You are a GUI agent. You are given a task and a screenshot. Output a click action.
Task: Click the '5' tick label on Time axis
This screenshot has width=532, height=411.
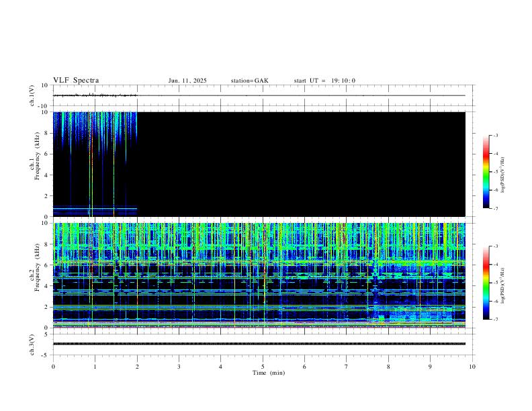(263, 367)
